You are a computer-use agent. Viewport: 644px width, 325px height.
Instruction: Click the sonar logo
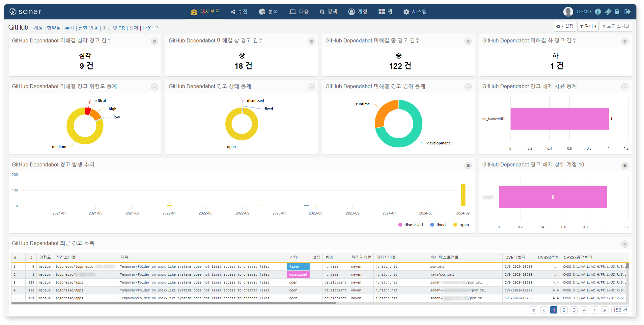pyautogui.click(x=25, y=12)
